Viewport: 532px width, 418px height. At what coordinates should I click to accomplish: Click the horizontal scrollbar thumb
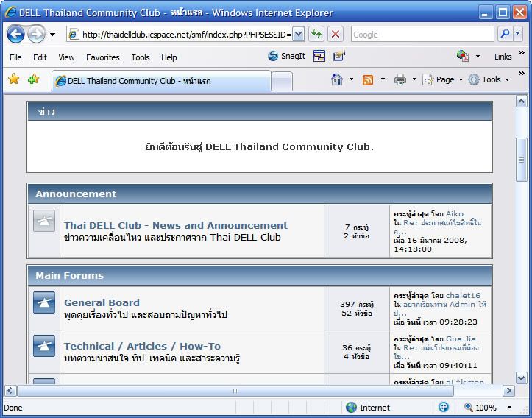click(235, 391)
